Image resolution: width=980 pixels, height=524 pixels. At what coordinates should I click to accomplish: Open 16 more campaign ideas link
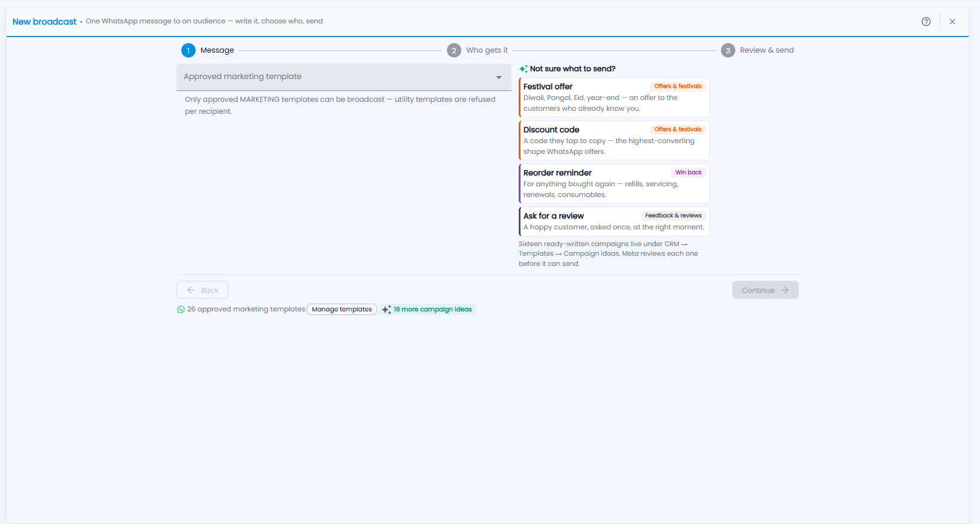point(428,310)
